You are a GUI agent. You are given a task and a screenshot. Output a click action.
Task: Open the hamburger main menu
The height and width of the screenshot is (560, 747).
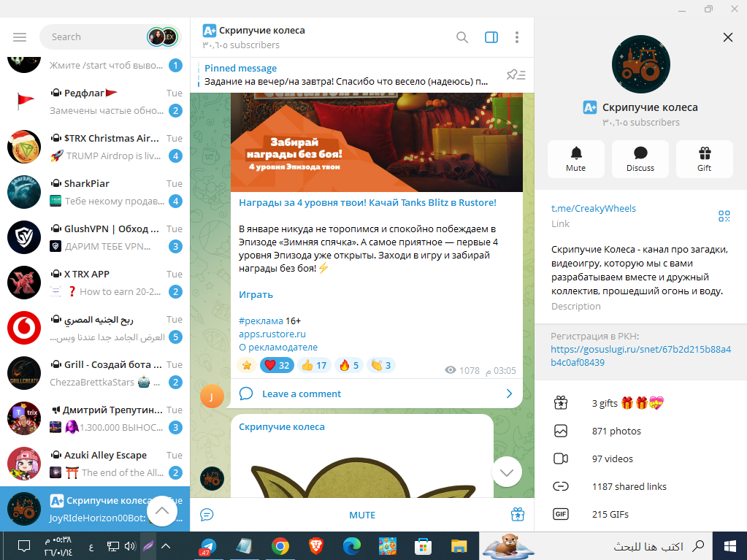tap(20, 37)
